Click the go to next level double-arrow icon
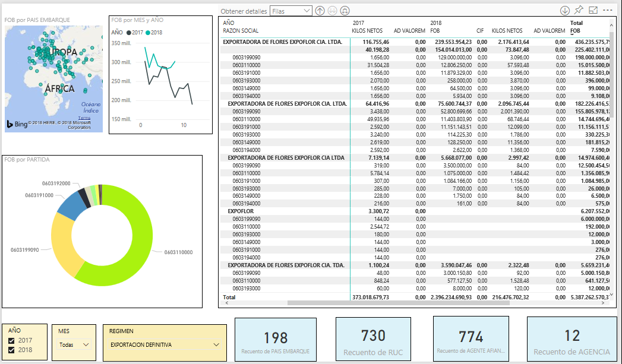The image size is (622, 364). [x=332, y=11]
